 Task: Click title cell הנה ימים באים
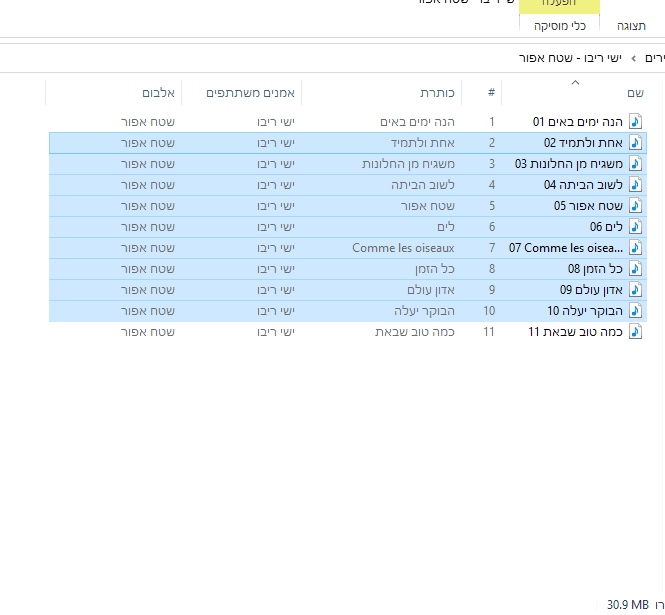[x=417, y=122]
